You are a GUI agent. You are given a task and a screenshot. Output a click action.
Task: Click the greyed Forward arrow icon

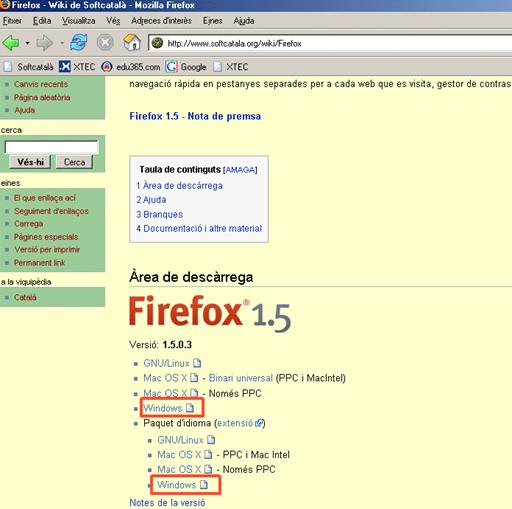tap(45, 43)
